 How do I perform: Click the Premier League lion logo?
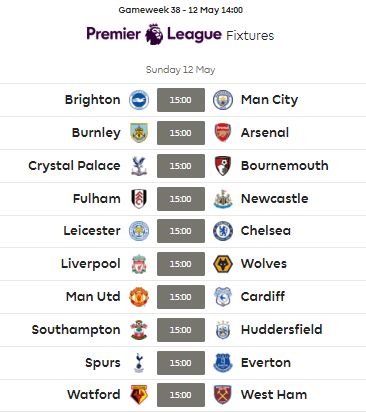point(154,34)
